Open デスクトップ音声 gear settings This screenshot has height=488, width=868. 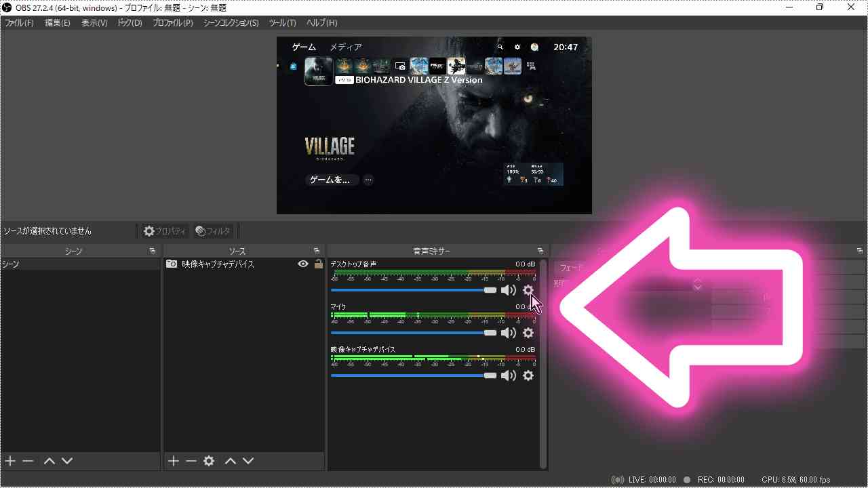[528, 290]
